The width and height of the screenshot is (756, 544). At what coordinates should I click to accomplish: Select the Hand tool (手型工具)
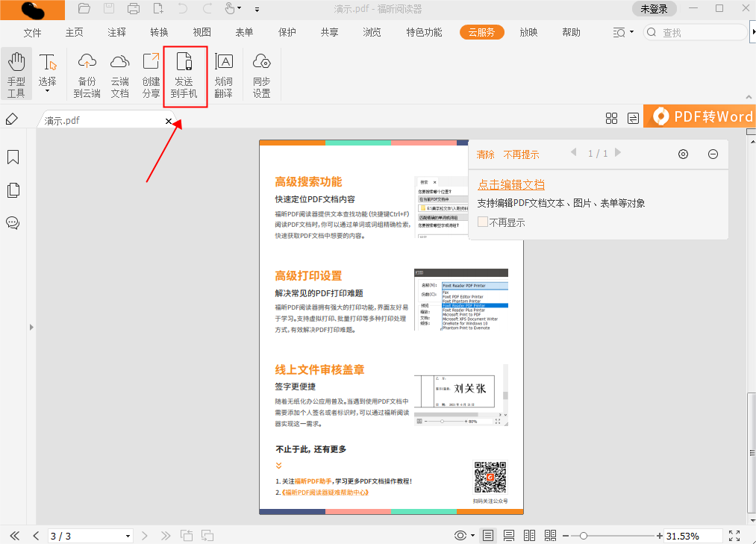[x=16, y=74]
